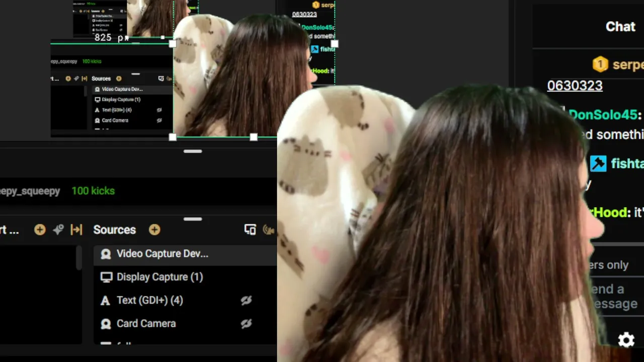The height and width of the screenshot is (362, 644).
Task: Click the 'ers only' chat mode label
Action: point(609,265)
